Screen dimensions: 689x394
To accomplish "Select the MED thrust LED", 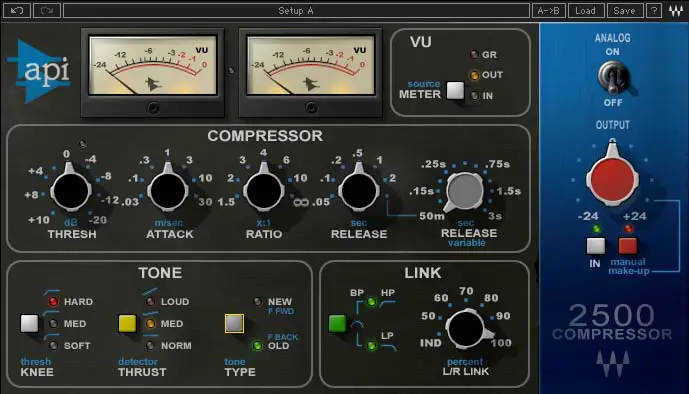I will (150, 324).
